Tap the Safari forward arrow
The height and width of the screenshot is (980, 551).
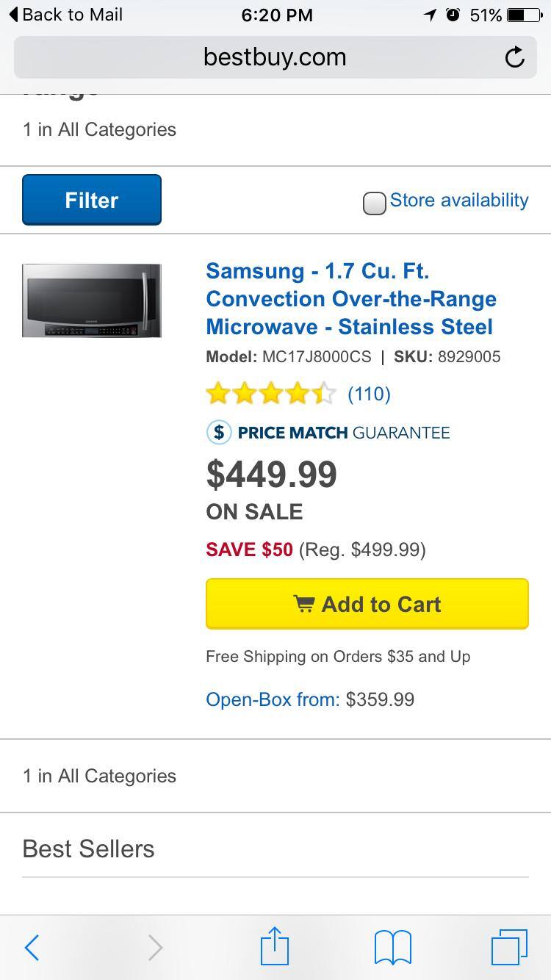pyautogui.click(x=155, y=948)
